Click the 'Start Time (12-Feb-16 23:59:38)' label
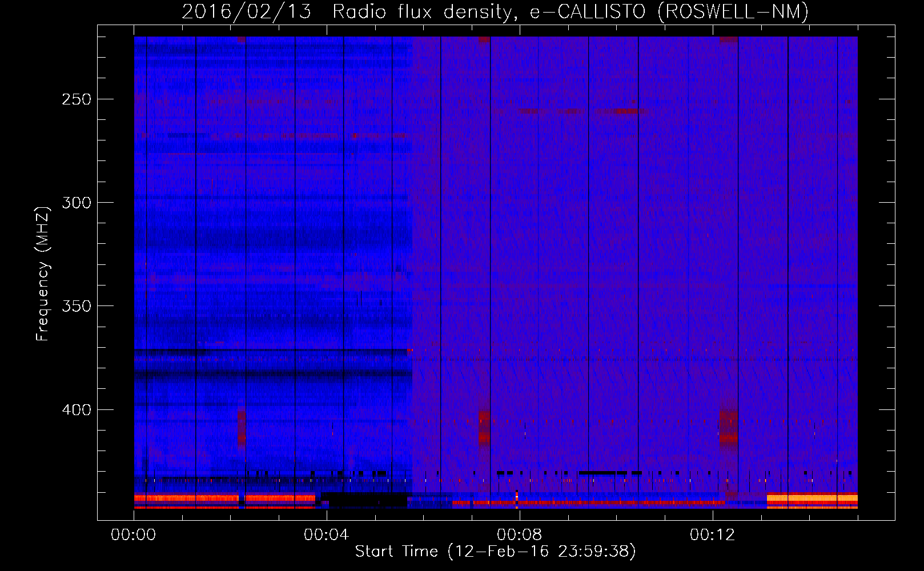This screenshot has height=571, width=924. 495,552
